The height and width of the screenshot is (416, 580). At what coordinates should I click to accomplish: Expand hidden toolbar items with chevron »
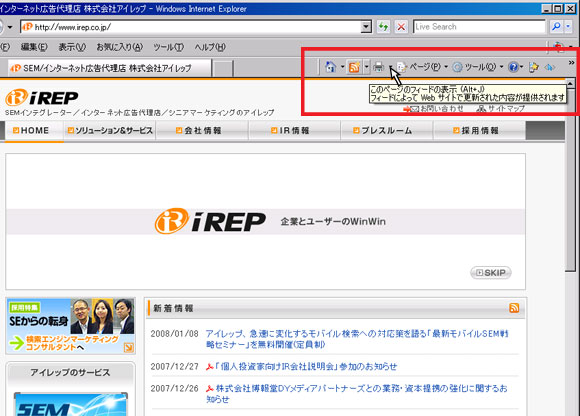571,62
